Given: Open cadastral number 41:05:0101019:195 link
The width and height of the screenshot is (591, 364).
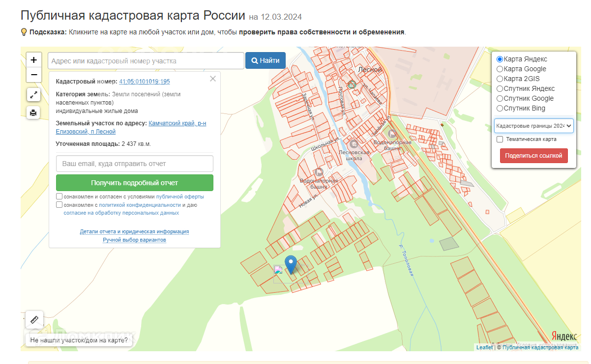Looking at the screenshot, I should (x=145, y=82).
